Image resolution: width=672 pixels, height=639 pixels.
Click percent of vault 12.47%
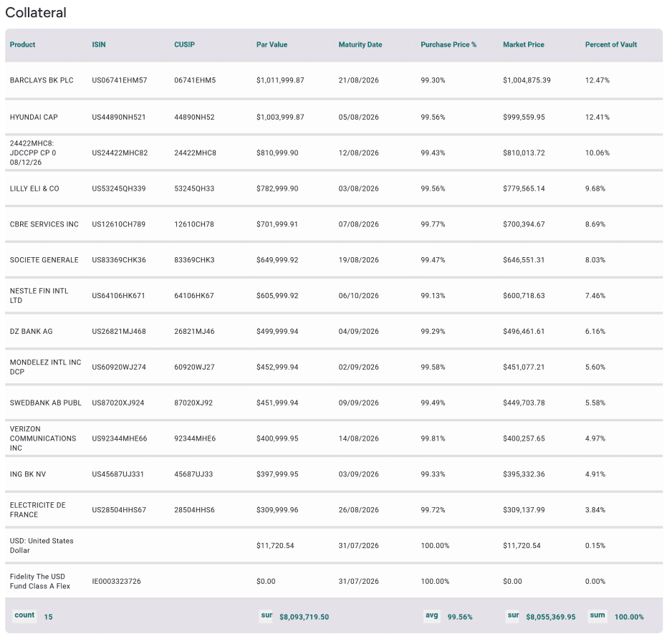click(x=597, y=80)
